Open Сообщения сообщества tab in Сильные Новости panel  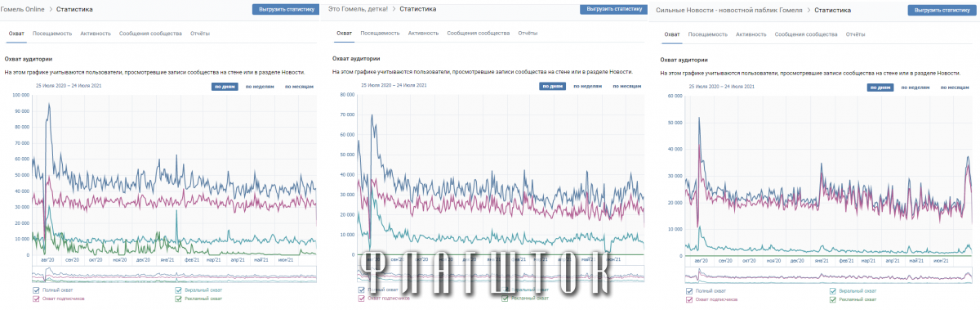(x=806, y=34)
